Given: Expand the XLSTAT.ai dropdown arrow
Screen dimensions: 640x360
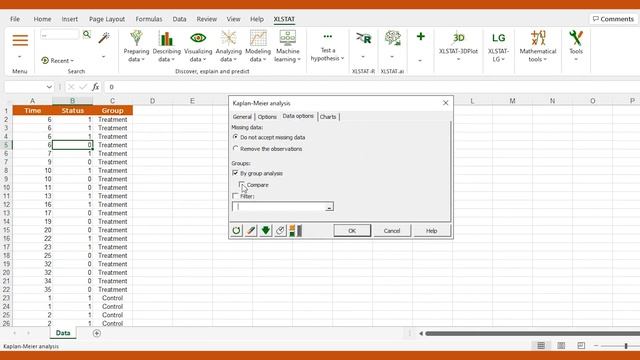Looking at the screenshot, I should click(x=392, y=57).
